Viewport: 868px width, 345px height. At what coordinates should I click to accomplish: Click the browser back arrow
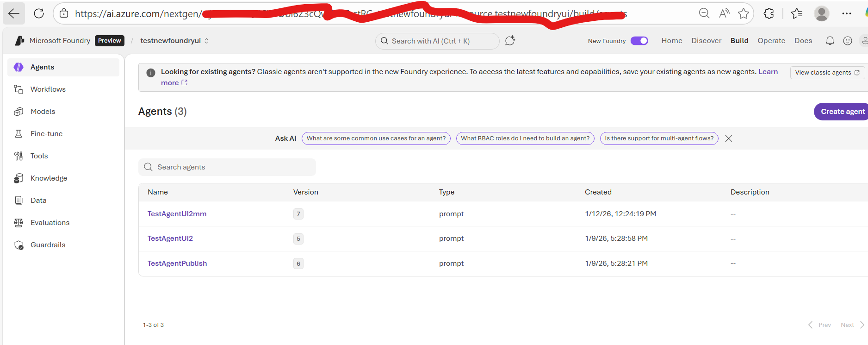tap(14, 13)
